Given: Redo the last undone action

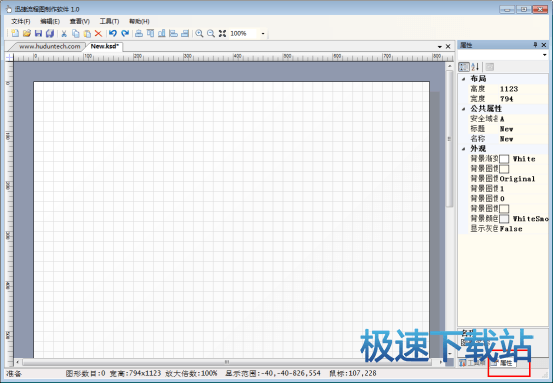Looking at the screenshot, I should click(x=125, y=34).
